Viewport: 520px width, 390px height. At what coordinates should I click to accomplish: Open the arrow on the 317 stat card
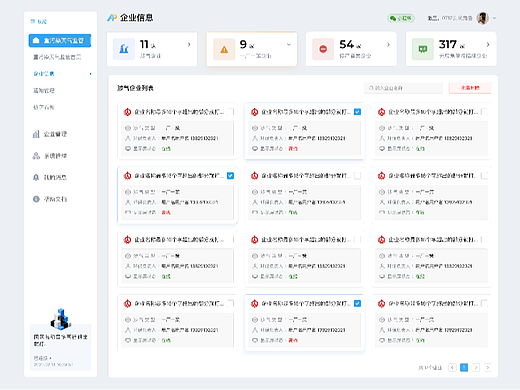pos(488,44)
